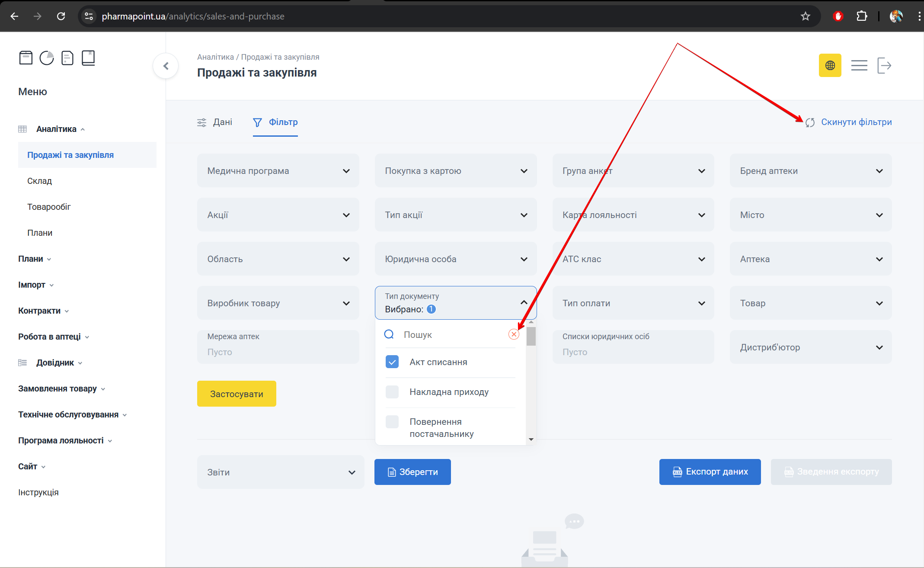Screen dimensions: 924x568
Task: Check the Накладна приходу option
Action: (392, 392)
